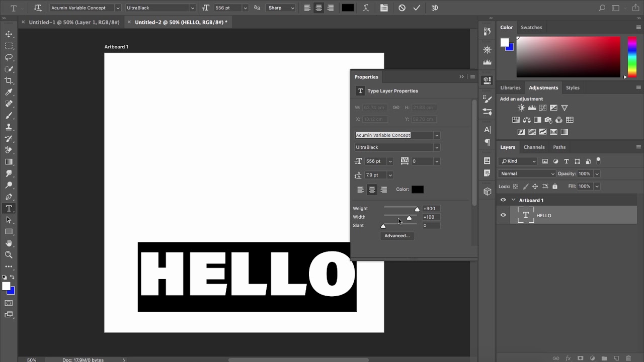This screenshot has height=362, width=644.
Task: Add a Levels adjustment
Action: pyautogui.click(x=532, y=108)
